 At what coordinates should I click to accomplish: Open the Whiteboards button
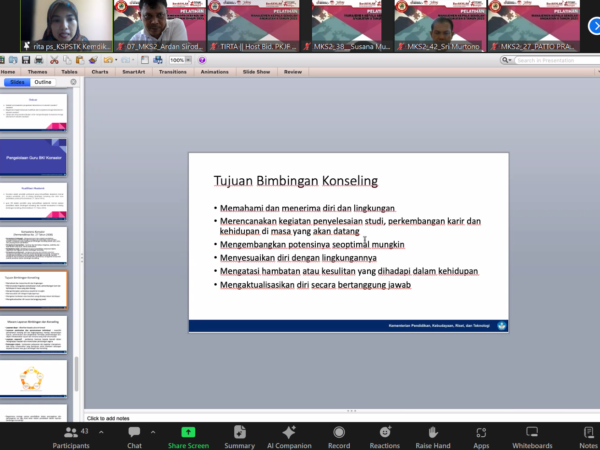point(532,437)
